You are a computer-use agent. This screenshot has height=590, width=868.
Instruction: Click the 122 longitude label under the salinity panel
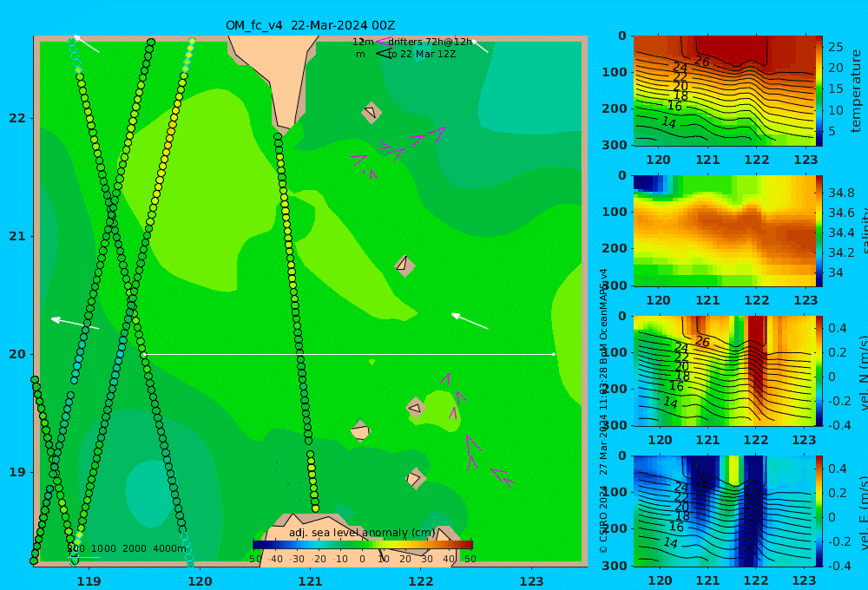(x=757, y=300)
